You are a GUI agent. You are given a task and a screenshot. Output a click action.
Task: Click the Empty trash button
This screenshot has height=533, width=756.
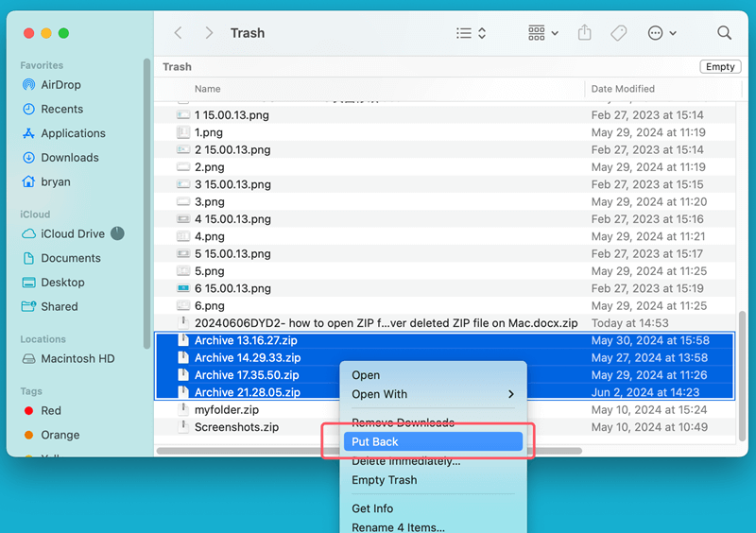(x=720, y=66)
